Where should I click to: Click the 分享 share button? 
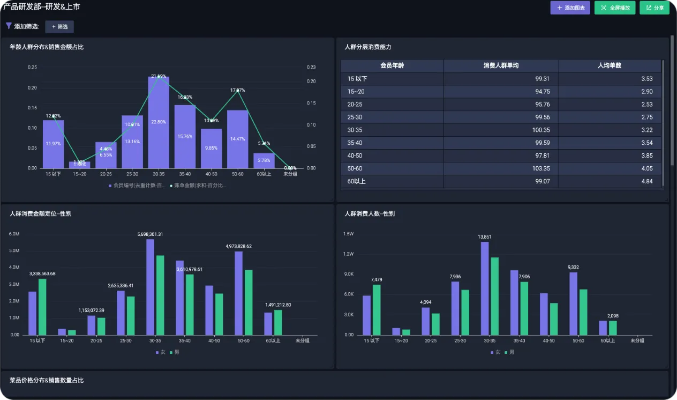click(x=655, y=8)
